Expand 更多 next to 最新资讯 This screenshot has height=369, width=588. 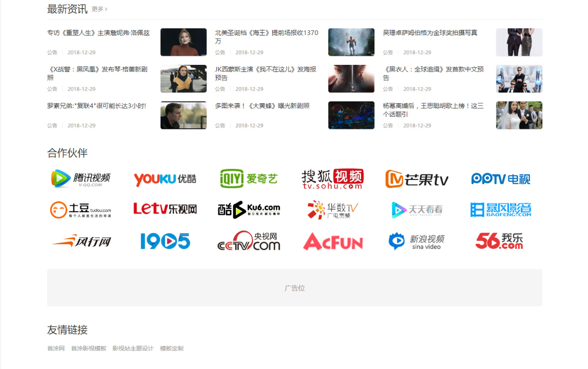point(99,9)
